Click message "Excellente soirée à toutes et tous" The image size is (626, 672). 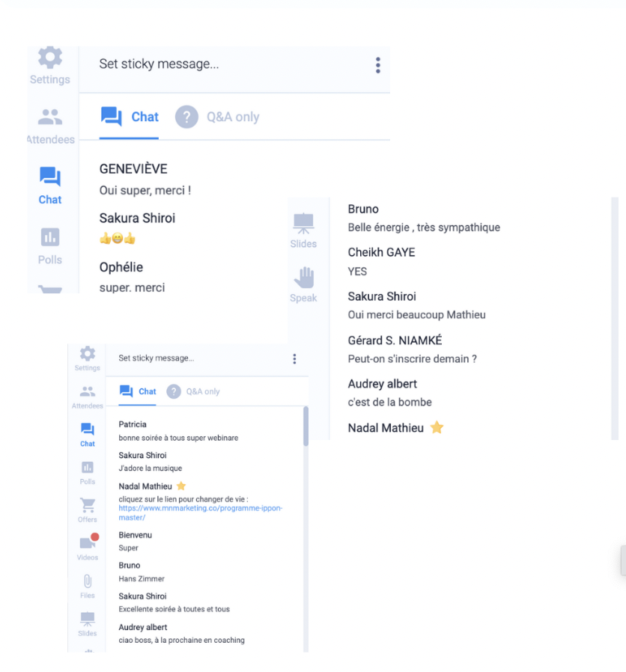pos(174,609)
